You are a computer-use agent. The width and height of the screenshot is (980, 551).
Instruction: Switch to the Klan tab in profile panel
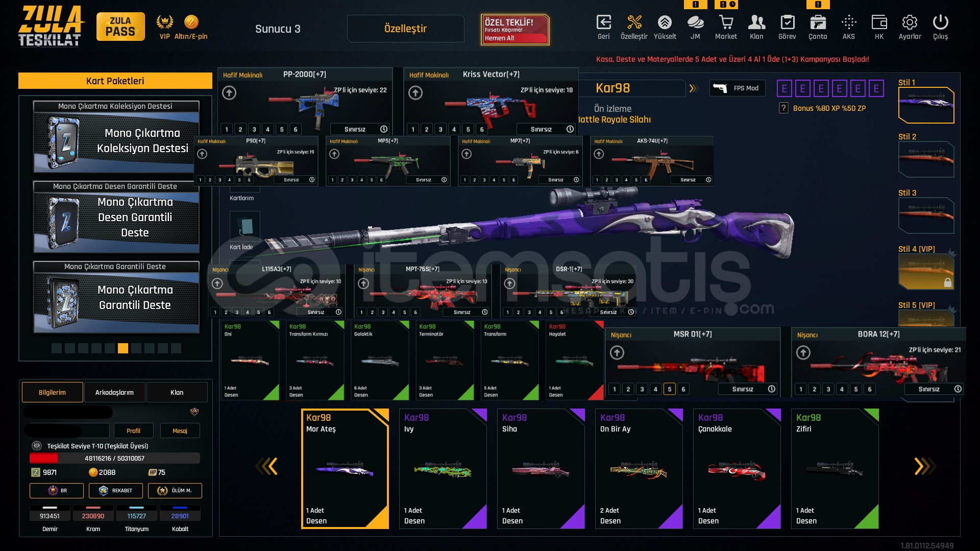pyautogui.click(x=177, y=392)
